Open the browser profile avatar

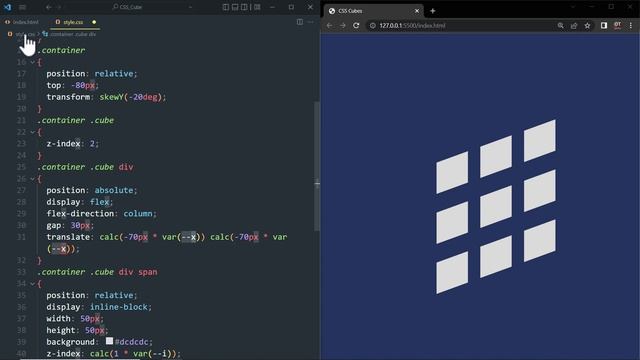pos(617,25)
